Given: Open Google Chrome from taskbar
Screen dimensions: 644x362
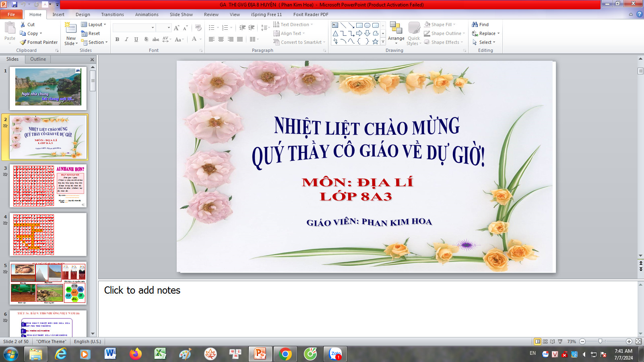Looking at the screenshot, I should [285, 354].
